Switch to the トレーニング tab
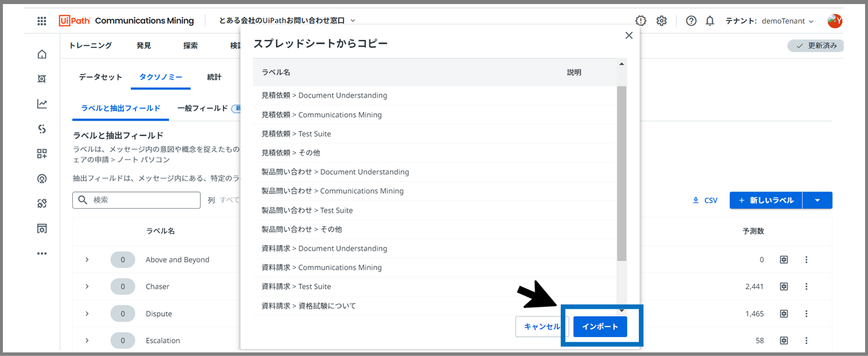 (90, 46)
